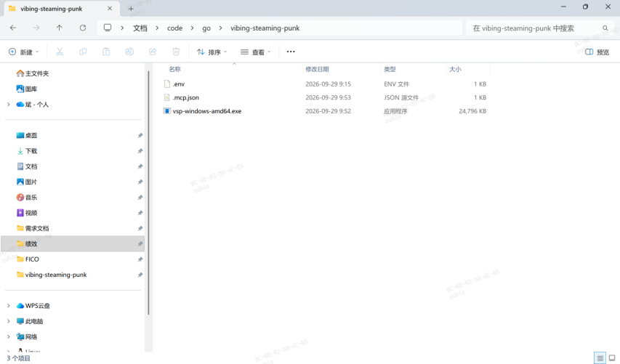
Task: Click the Cut scissors icon
Action: click(60, 52)
